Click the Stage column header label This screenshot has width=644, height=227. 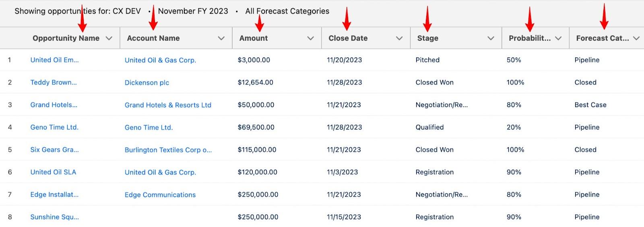pos(428,38)
